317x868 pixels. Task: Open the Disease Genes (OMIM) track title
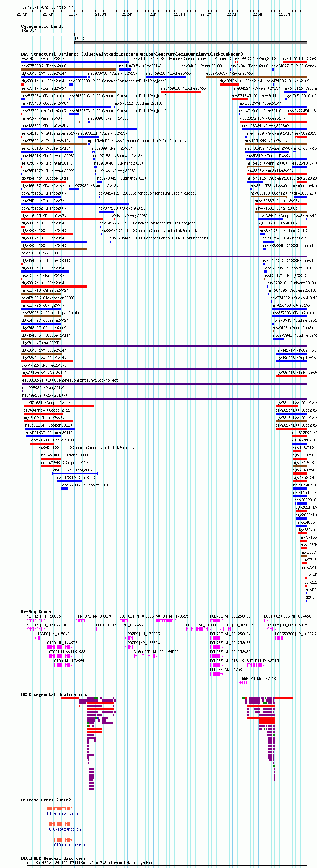click(46, 800)
